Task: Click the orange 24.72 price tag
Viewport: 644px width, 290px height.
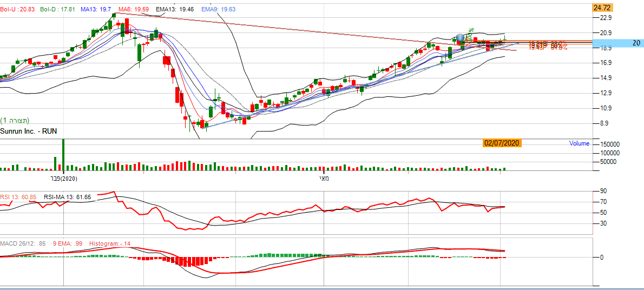Action: click(x=602, y=8)
